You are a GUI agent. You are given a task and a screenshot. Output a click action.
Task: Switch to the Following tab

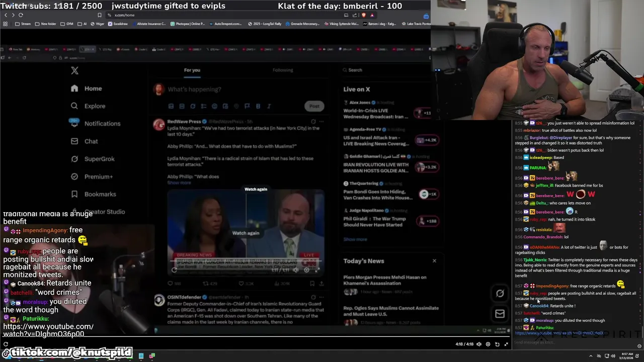(x=283, y=70)
